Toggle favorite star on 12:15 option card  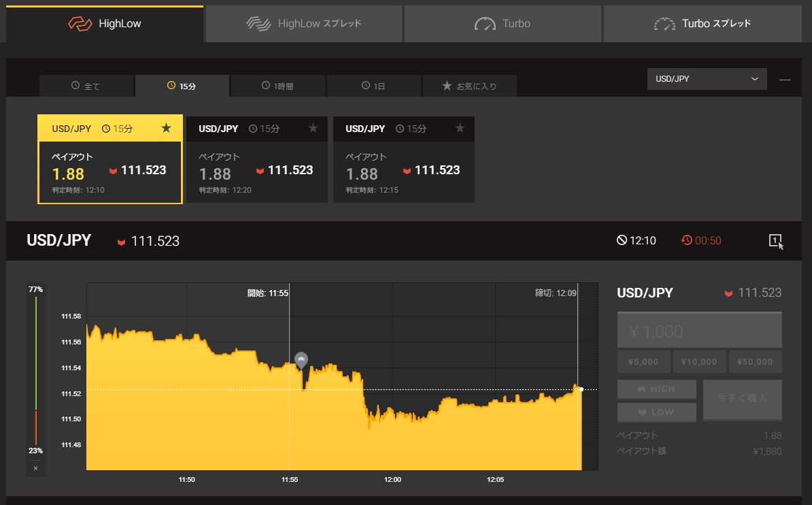pyautogui.click(x=460, y=128)
